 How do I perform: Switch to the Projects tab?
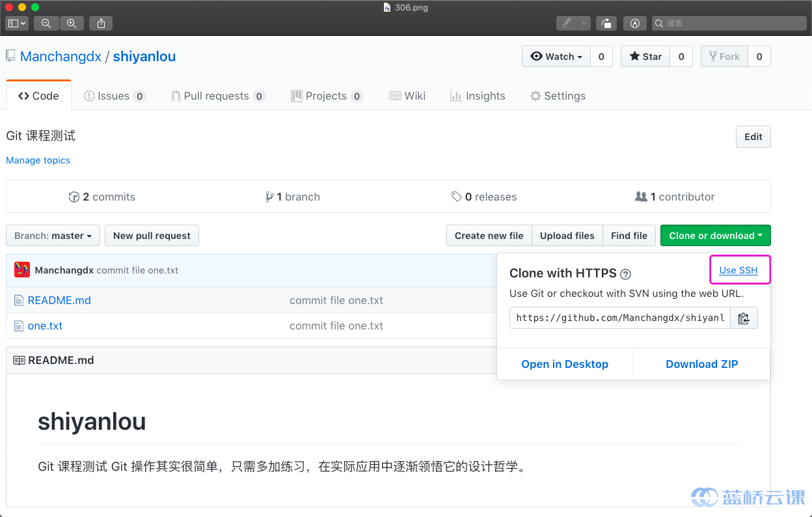click(327, 96)
